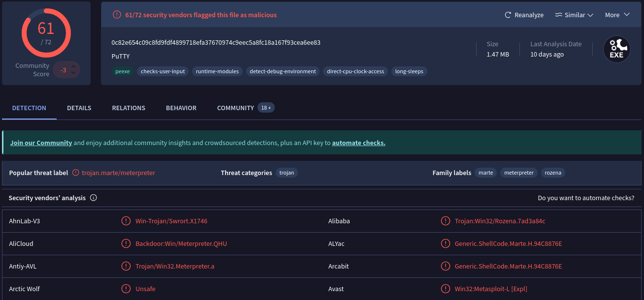
Task: Expand the COMMUNITY tab comment count
Action: point(266,107)
